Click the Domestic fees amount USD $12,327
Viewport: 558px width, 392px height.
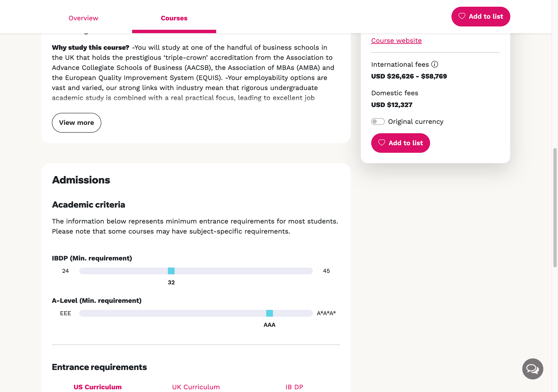(392, 105)
